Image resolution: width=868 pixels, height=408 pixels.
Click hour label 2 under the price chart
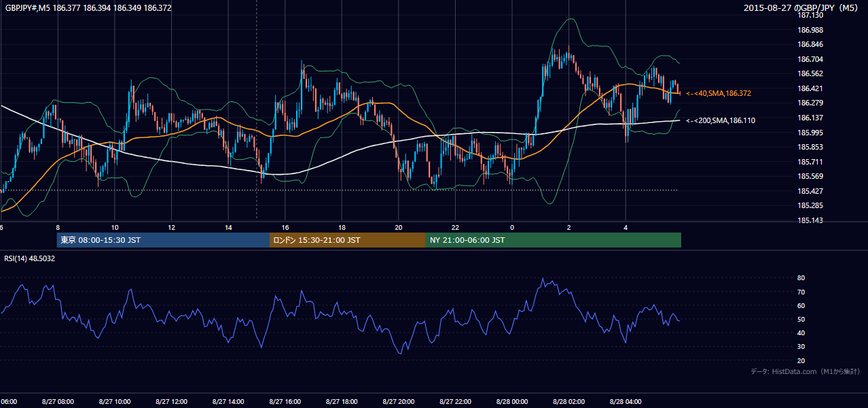[x=569, y=227]
